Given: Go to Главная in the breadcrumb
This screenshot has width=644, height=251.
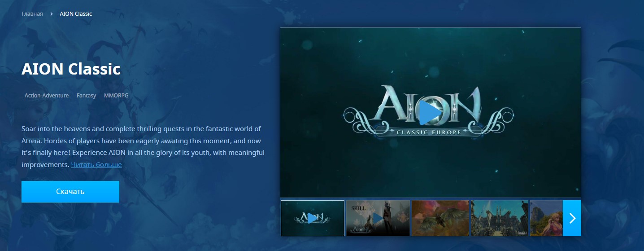Looking at the screenshot, I should (32, 14).
